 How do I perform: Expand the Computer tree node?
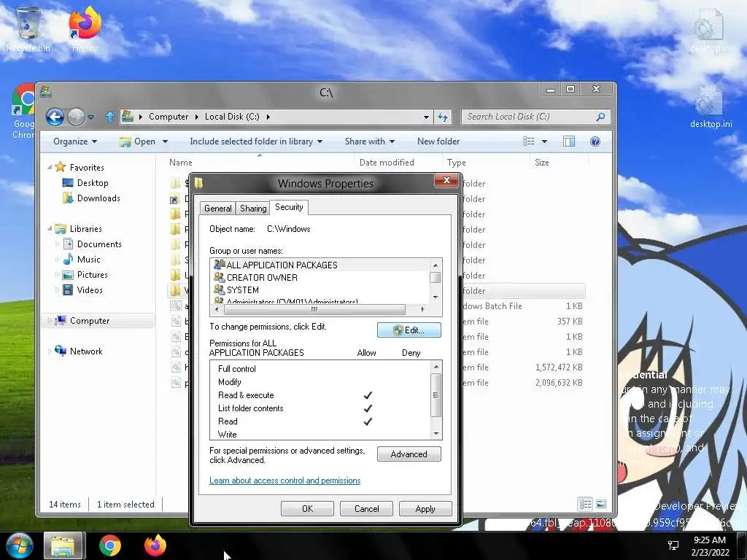tap(50, 321)
